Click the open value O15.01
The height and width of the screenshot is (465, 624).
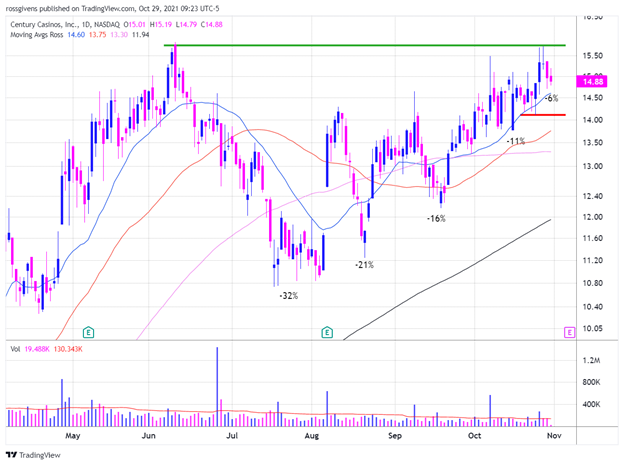tap(135, 25)
